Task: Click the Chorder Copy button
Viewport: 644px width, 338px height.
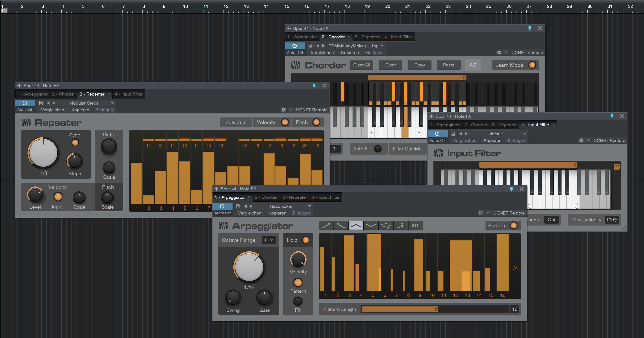Action: 420,65
